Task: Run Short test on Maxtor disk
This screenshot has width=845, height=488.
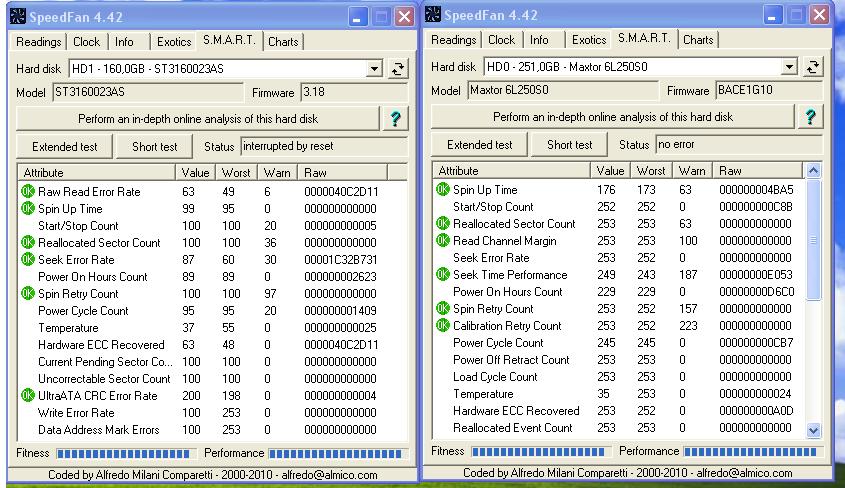Action: point(570,145)
